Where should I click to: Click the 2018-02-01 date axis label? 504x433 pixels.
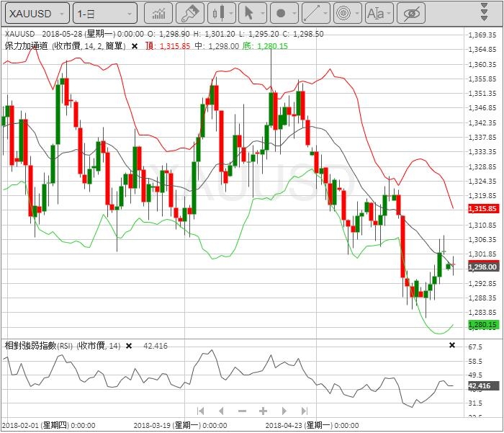pos(48,425)
